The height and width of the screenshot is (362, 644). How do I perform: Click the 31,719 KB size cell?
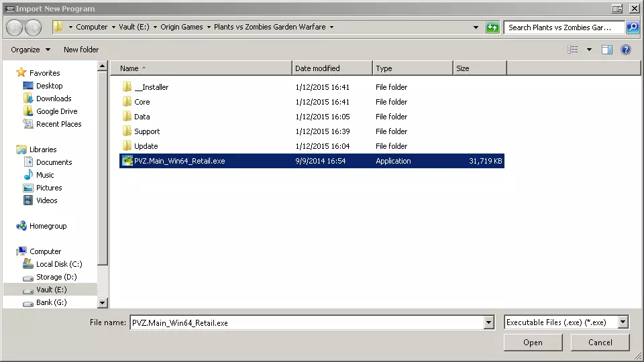(486, 161)
